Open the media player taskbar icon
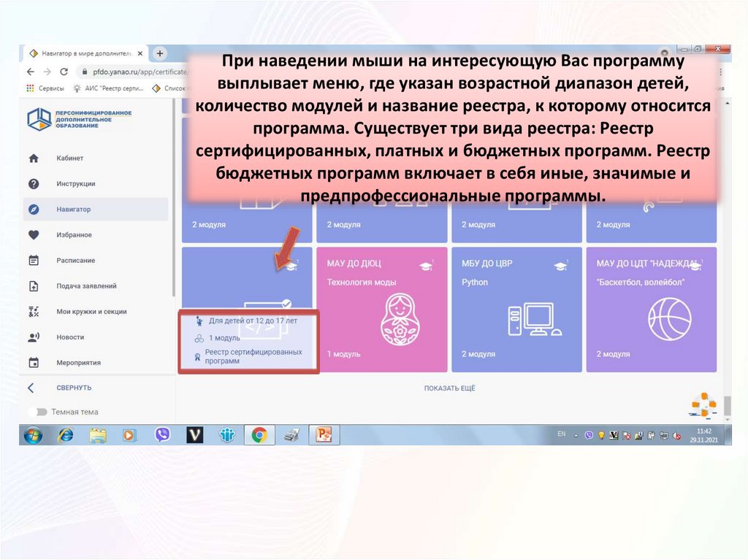 (130, 435)
